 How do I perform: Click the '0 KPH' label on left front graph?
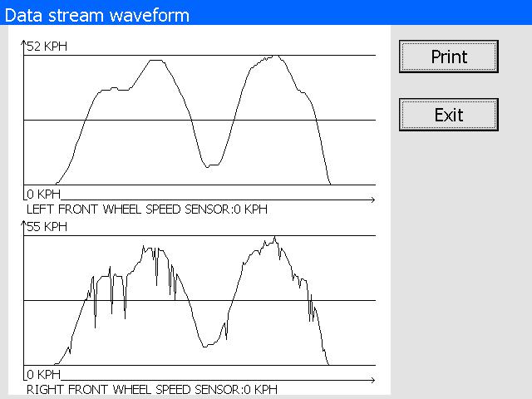coord(43,195)
